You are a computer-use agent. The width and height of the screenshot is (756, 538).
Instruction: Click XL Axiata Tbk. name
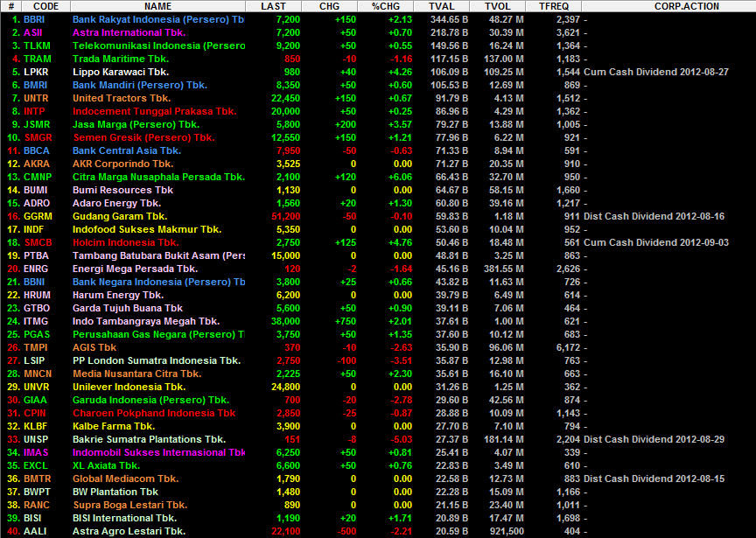(x=107, y=465)
